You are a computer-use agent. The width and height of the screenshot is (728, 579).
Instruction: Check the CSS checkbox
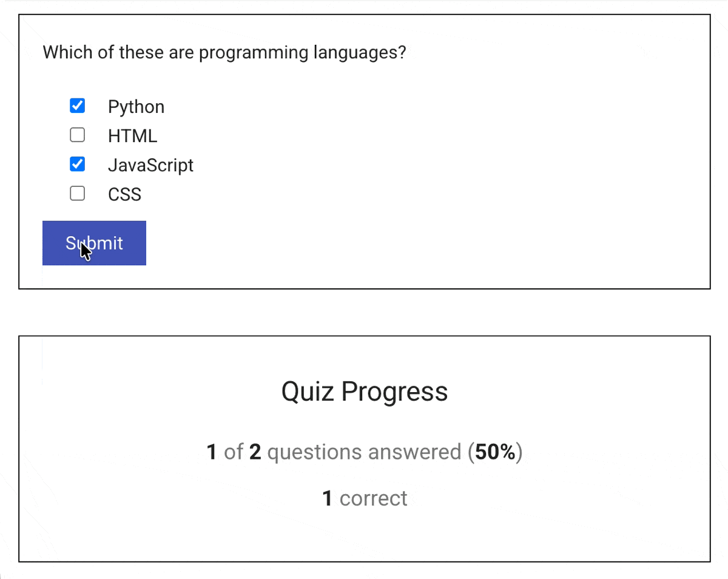77,193
